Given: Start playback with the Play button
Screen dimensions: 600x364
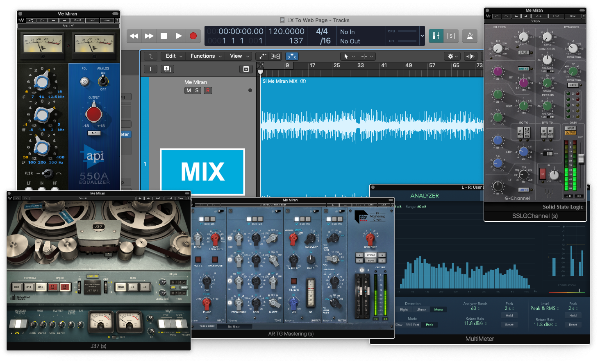Looking at the screenshot, I should (178, 36).
